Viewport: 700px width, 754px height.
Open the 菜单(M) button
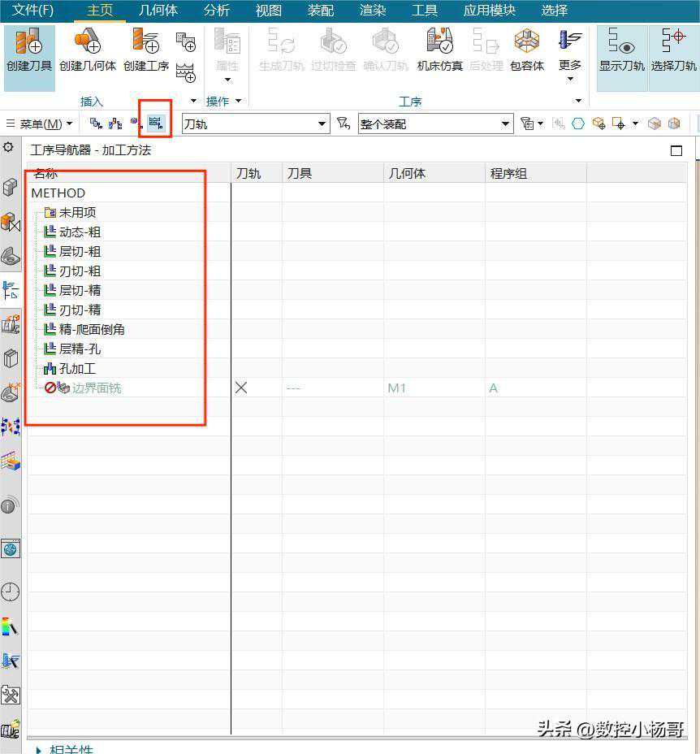(x=40, y=124)
